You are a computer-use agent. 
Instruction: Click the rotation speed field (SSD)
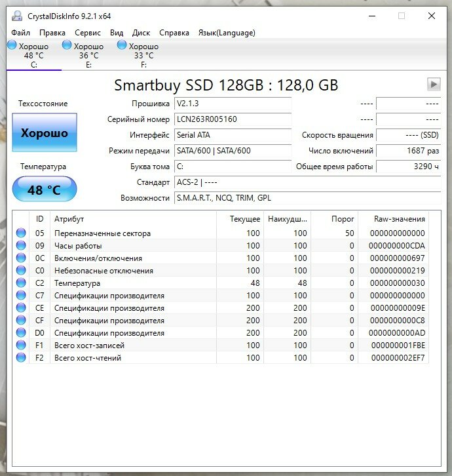pos(408,135)
